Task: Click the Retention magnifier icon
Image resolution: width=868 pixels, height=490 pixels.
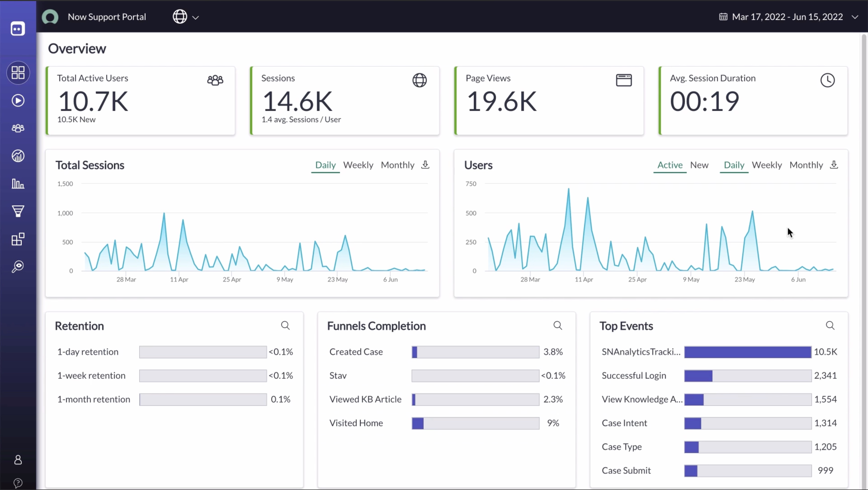Action: [285, 325]
